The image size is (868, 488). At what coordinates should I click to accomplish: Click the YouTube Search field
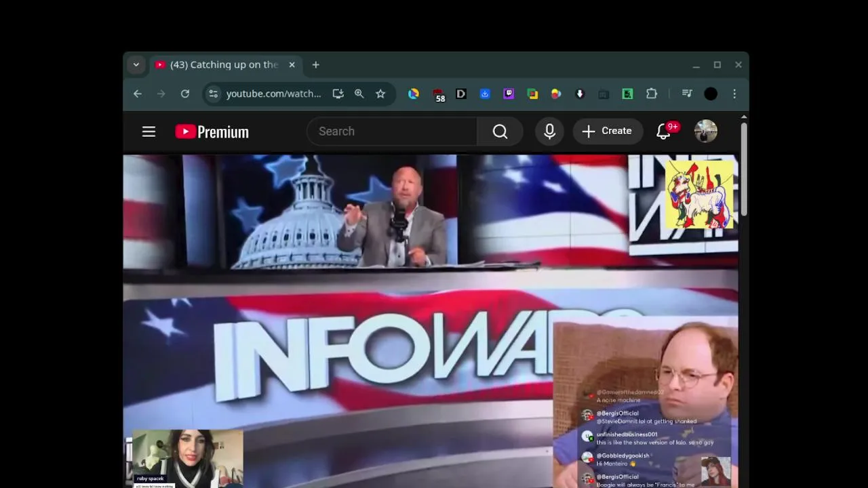click(x=392, y=131)
